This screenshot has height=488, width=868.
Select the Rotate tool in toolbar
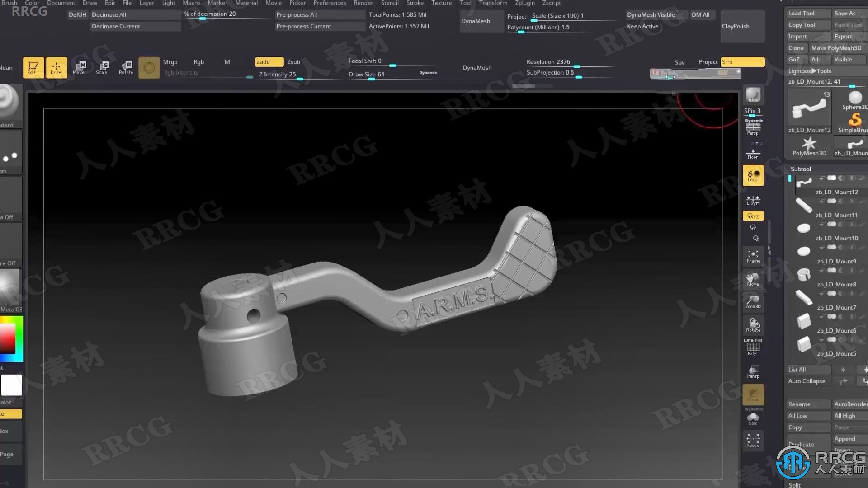(125, 67)
